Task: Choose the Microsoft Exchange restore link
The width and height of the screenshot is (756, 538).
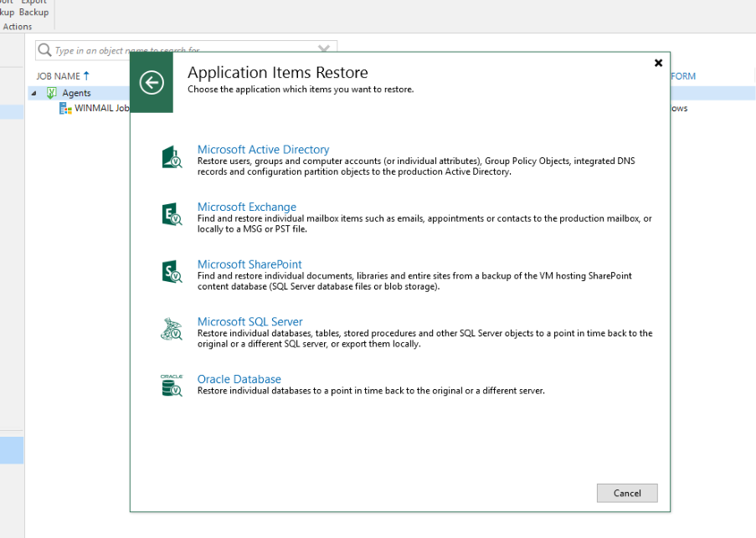Action: (246, 207)
